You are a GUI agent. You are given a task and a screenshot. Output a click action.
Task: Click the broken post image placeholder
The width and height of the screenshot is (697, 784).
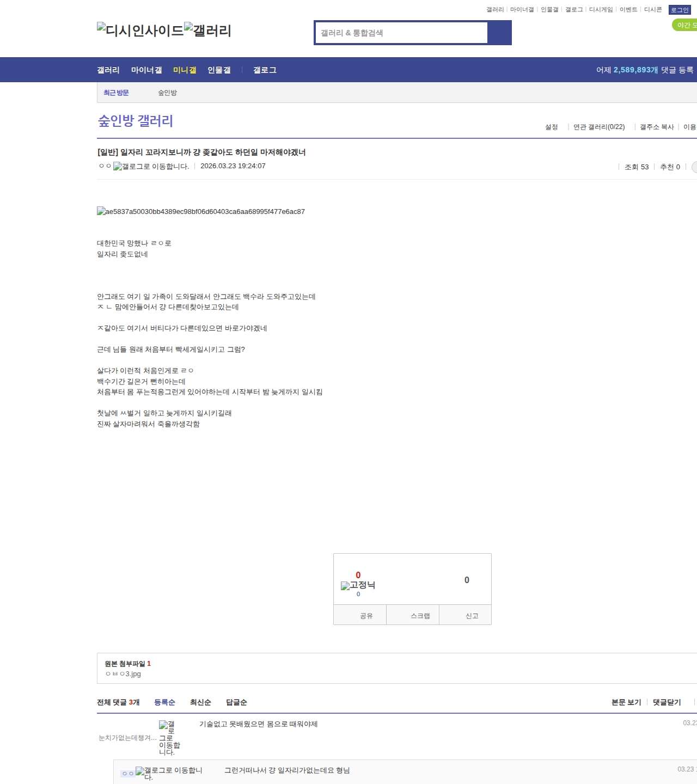coord(201,211)
